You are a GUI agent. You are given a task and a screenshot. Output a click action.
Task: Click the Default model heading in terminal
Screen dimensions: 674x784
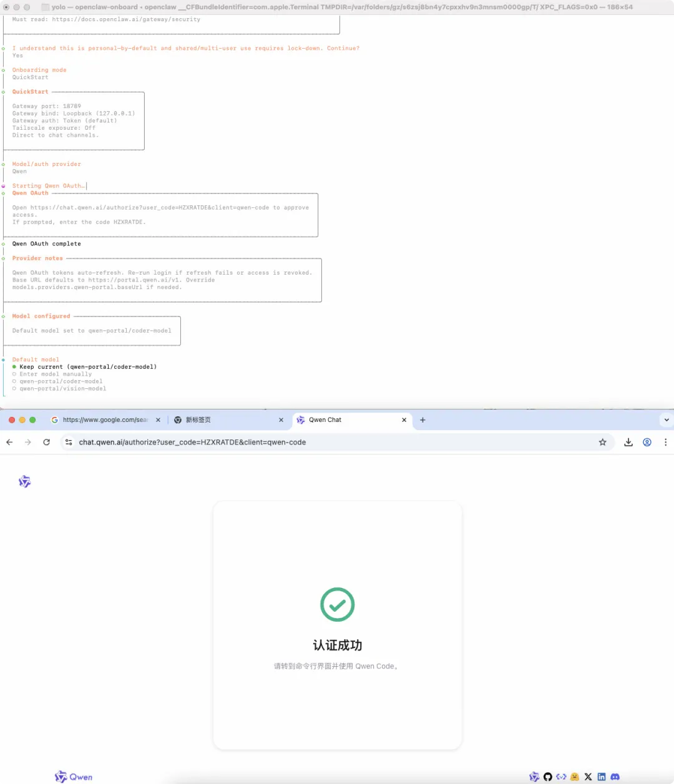pyautogui.click(x=36, y=360)
